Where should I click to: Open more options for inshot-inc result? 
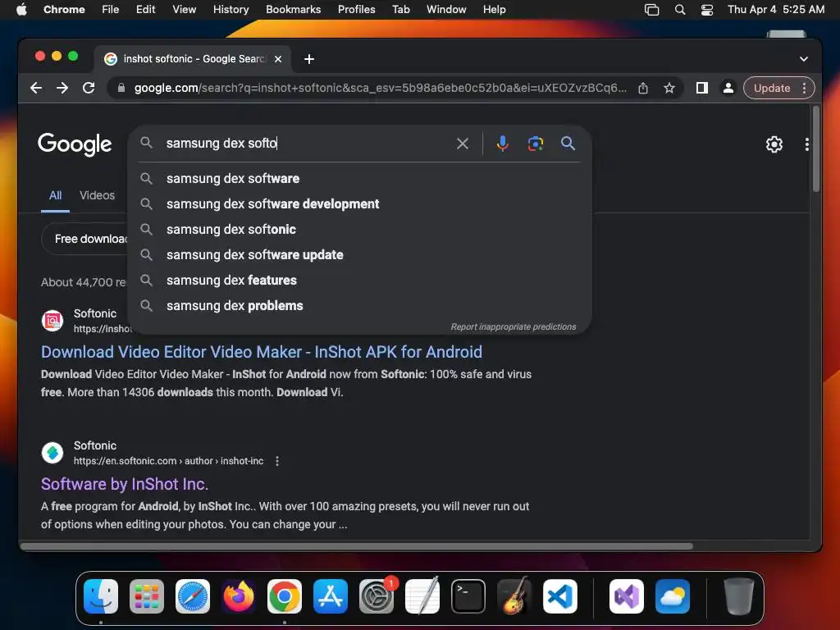tap(277, 461)
